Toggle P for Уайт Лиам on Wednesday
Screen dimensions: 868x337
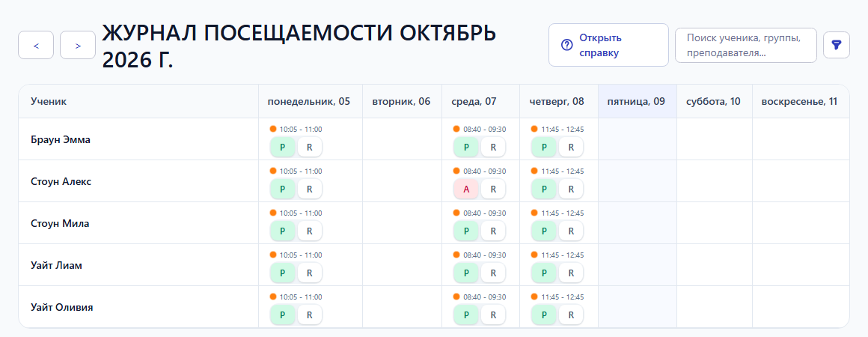pyautogui.click(x=466, y=273)
